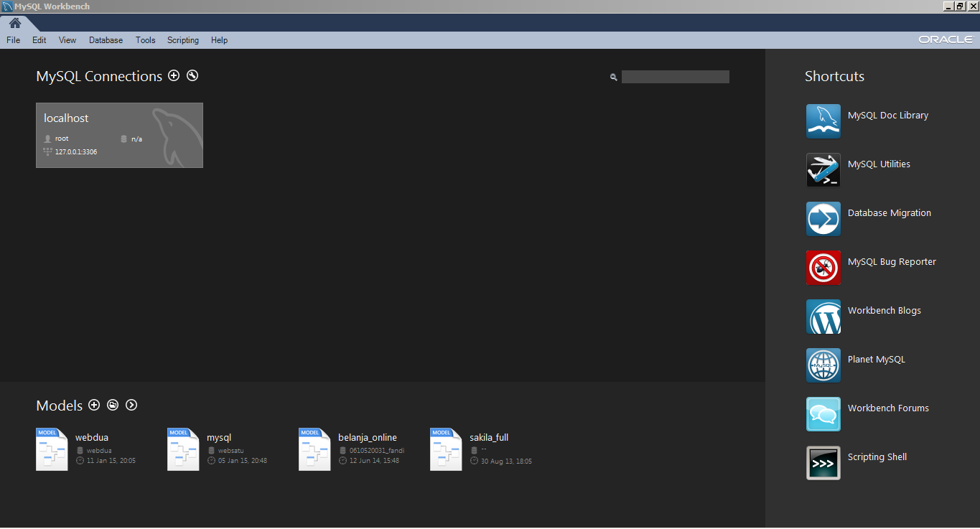Click the Planet MySQL link text
Screen dimensions: 980x529
[x=877, y=360]
